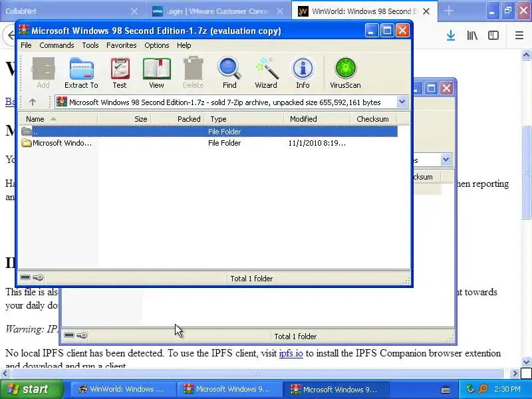Go up one level with the arrow
The height and width of the screenshot is (399, 532).
pos(33,102)
